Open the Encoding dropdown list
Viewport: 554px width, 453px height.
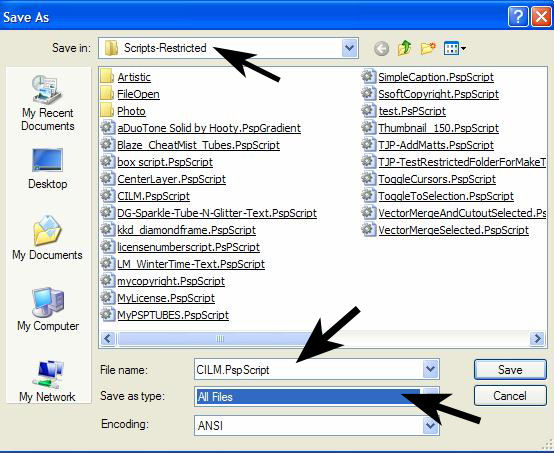point(430,425)
